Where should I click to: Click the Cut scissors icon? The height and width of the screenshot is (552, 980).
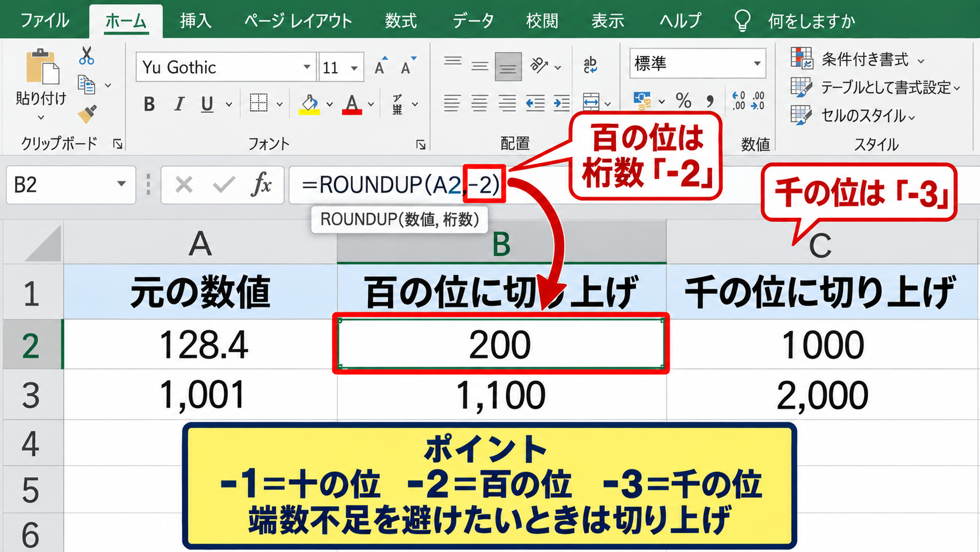87,56
